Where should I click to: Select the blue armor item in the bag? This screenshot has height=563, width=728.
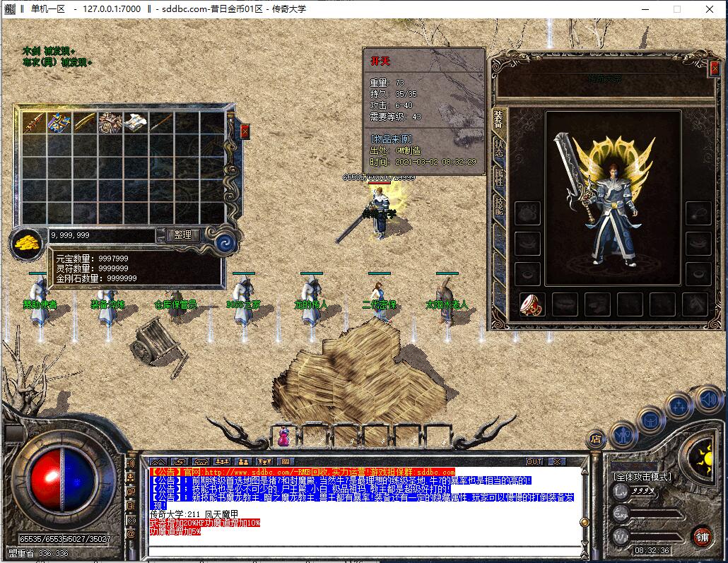[59, 122]
